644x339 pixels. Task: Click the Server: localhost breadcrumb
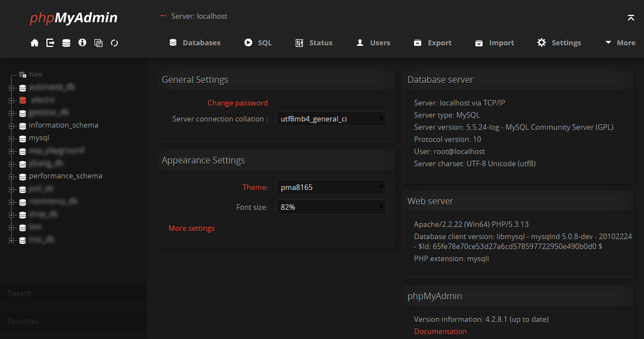click(x=199, y=16)
